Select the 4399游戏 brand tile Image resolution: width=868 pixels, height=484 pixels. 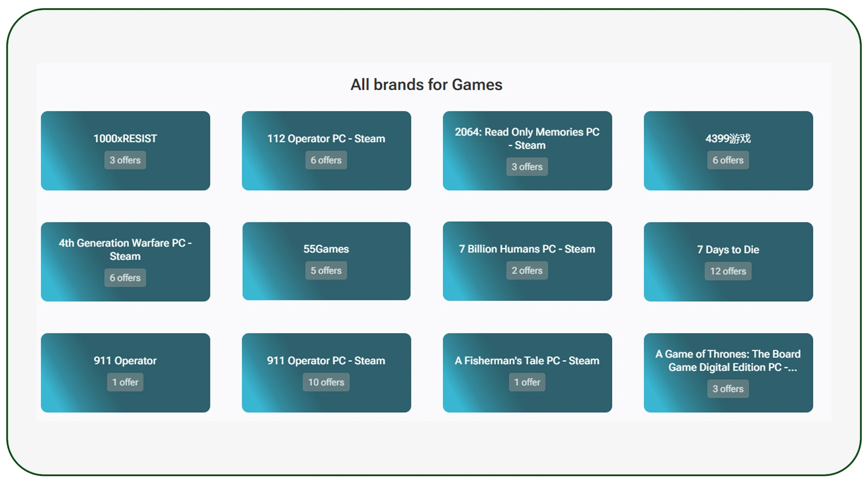coord(728,151)
